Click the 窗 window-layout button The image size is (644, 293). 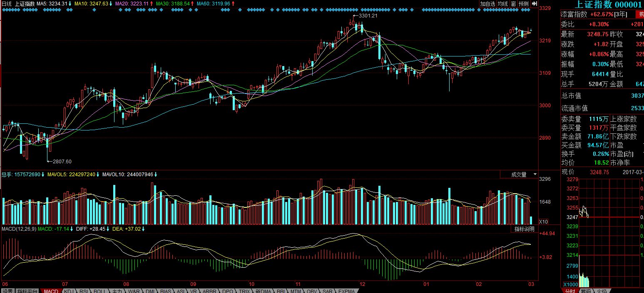(x=513, y=4)
